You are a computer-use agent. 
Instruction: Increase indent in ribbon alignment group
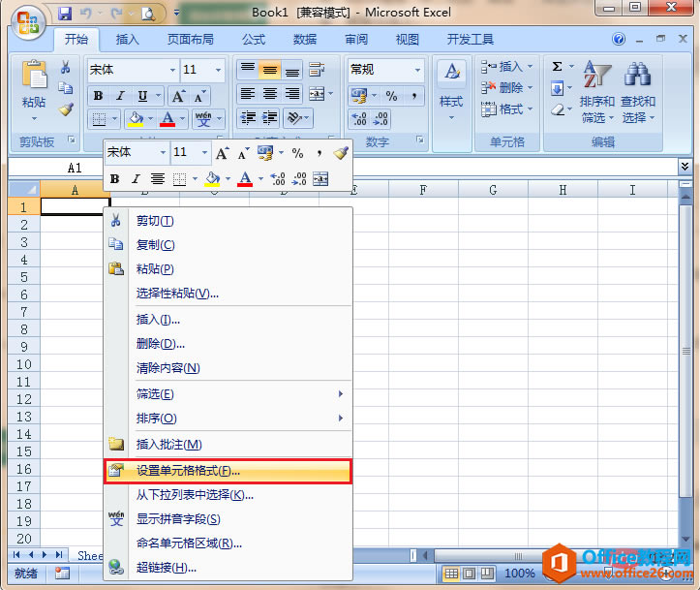tap(269, 118)
